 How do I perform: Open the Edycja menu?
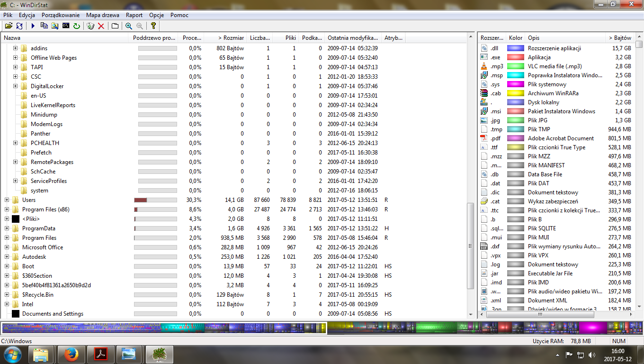27,15
